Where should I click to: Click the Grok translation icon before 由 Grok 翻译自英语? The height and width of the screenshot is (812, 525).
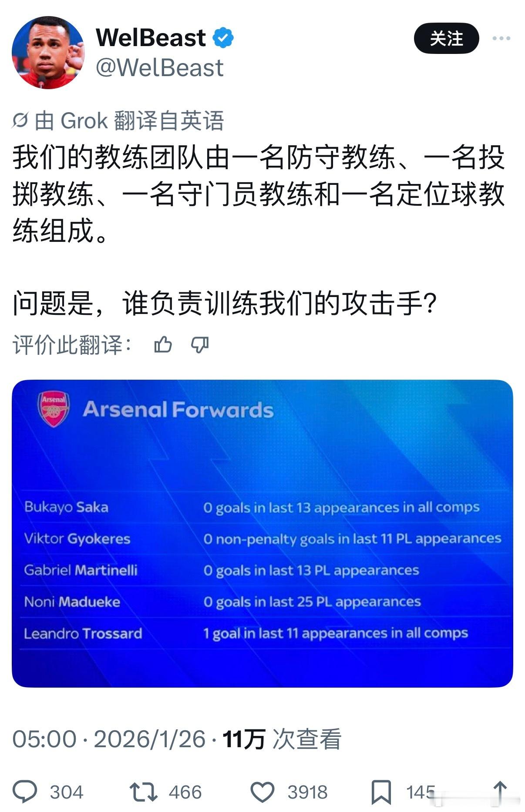[20, 120]
